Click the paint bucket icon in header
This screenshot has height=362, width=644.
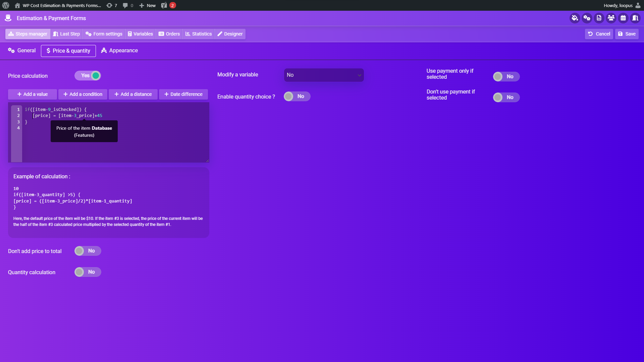click(575, 18)
